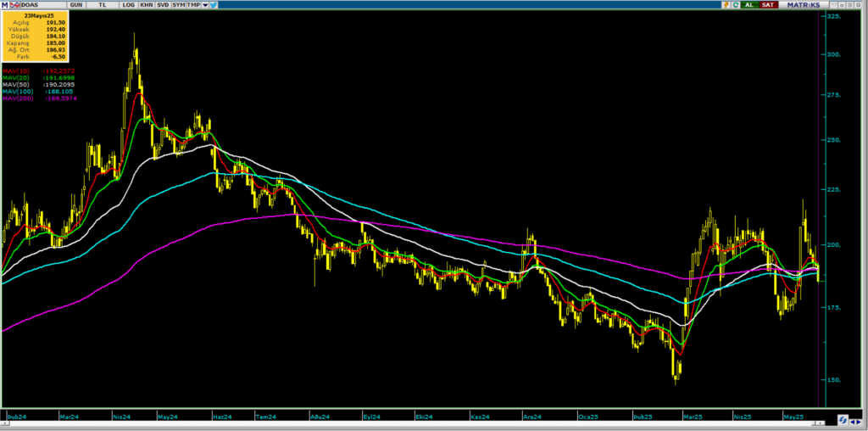Toggle LOG scale on the chart
This screenshot has width=868, height=431.
coord(128,4)
